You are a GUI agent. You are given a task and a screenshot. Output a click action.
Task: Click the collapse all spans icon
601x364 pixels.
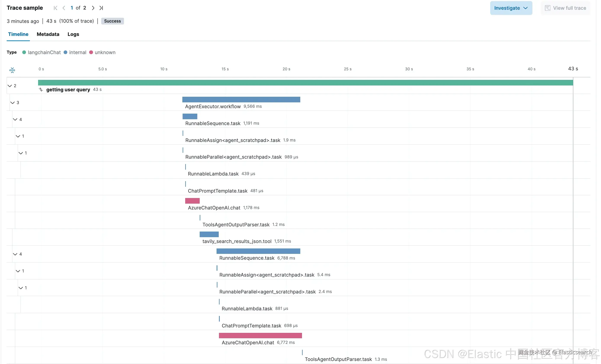tap(12, 70)
